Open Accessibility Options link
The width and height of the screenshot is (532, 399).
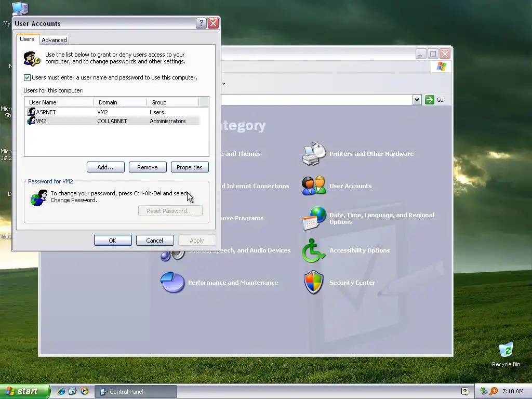pyautogui.click(x=360, y=250)
